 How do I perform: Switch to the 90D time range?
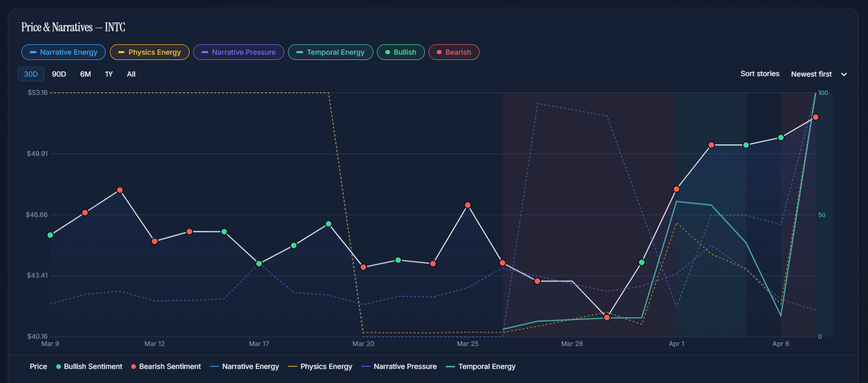59,74
